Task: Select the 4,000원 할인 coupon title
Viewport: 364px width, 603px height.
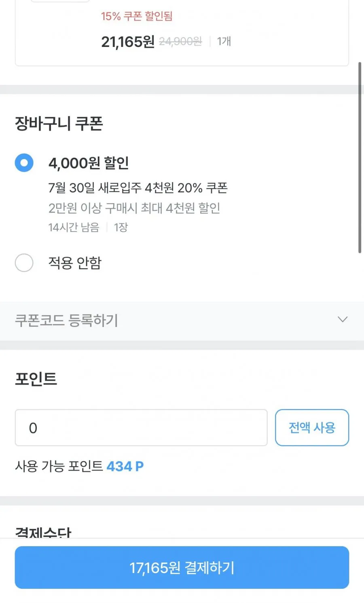Action: point(89,163)
